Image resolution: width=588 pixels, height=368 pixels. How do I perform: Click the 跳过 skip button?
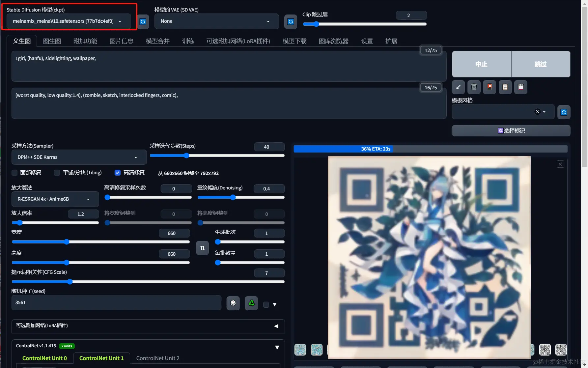(541, 64)
